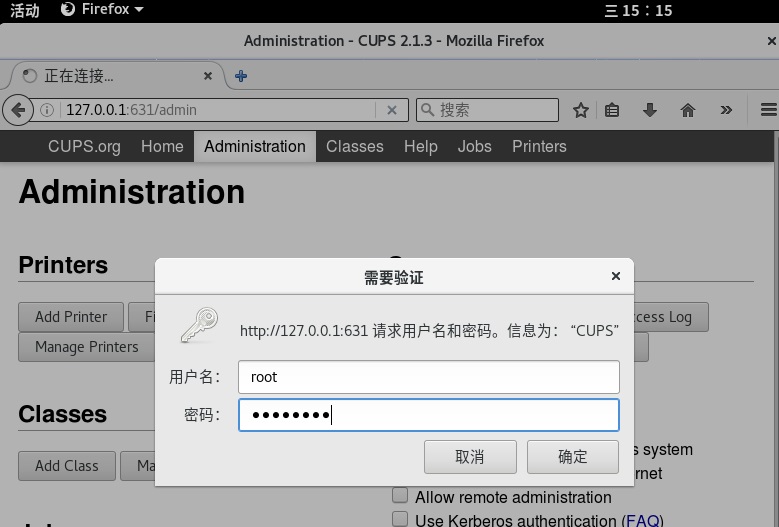Toggle Use Kerberos authentication checkbox
The height and width of the screenshot is (527, 779).
pyautogui.click(x=400, y=519)
